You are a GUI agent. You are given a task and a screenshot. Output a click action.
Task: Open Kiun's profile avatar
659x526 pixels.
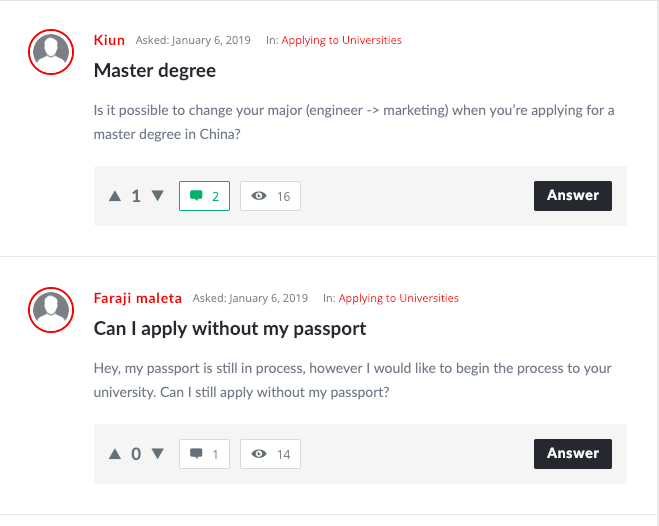pos(51,52)
